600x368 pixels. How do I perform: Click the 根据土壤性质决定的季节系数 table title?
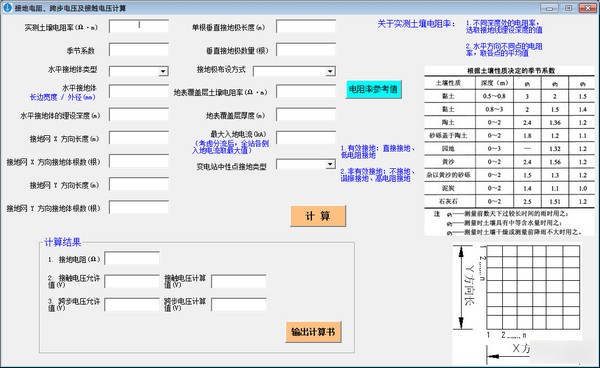(x=511, y=71)
